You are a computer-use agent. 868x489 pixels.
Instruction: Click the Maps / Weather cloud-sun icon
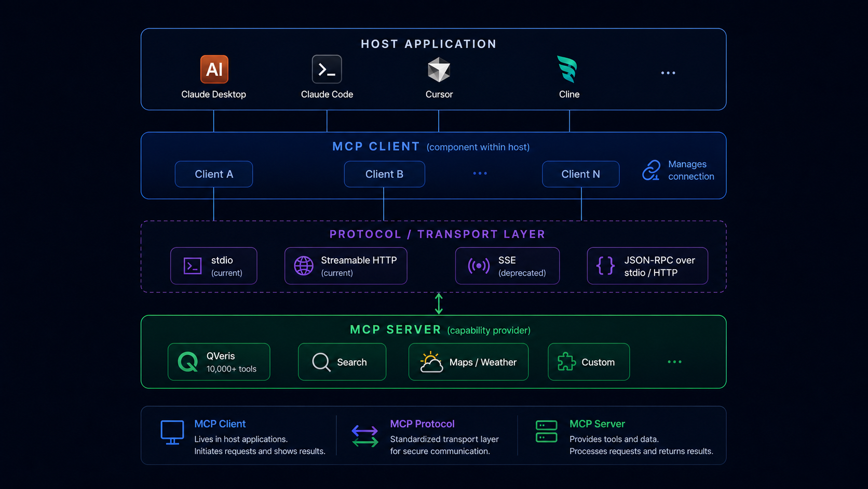431,362
